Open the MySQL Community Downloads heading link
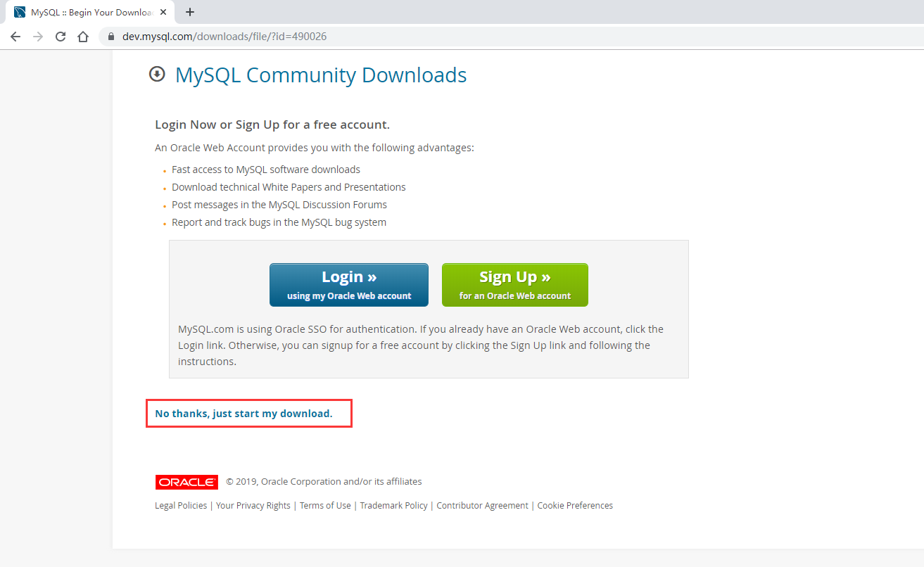 321,75
